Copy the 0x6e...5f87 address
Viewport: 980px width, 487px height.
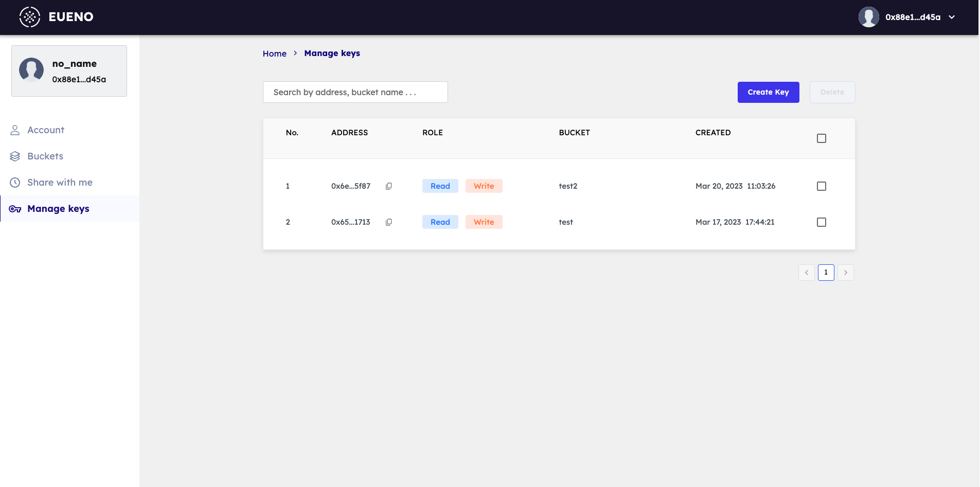pos(389,186)
